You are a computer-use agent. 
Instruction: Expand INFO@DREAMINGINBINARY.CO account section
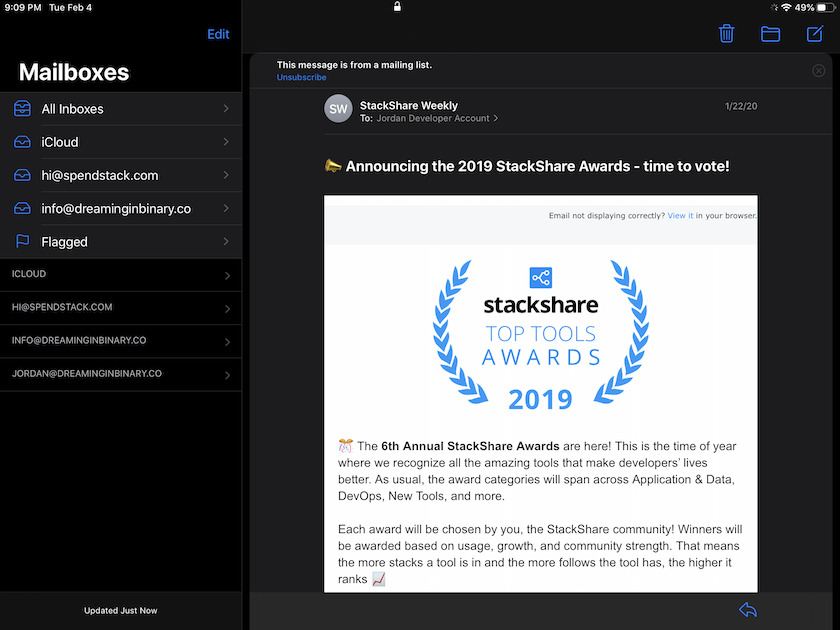click(120, 341)
